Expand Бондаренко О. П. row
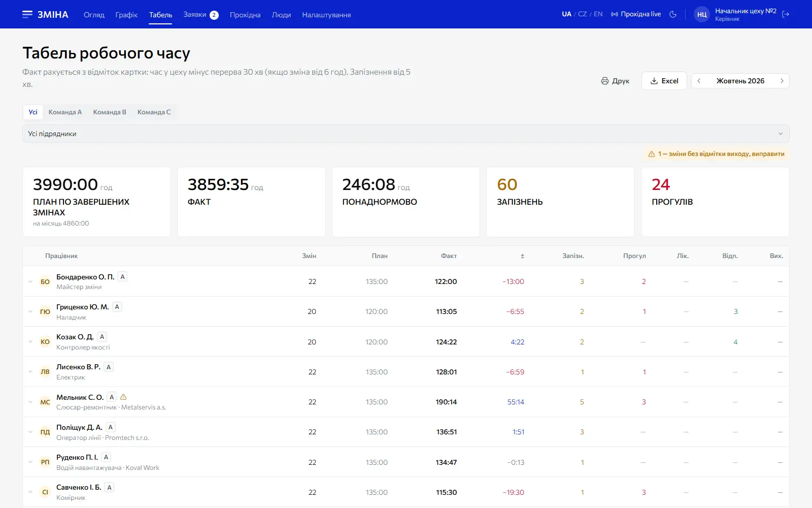The width and height of the screenshot is (812, 508). [30, 281]
